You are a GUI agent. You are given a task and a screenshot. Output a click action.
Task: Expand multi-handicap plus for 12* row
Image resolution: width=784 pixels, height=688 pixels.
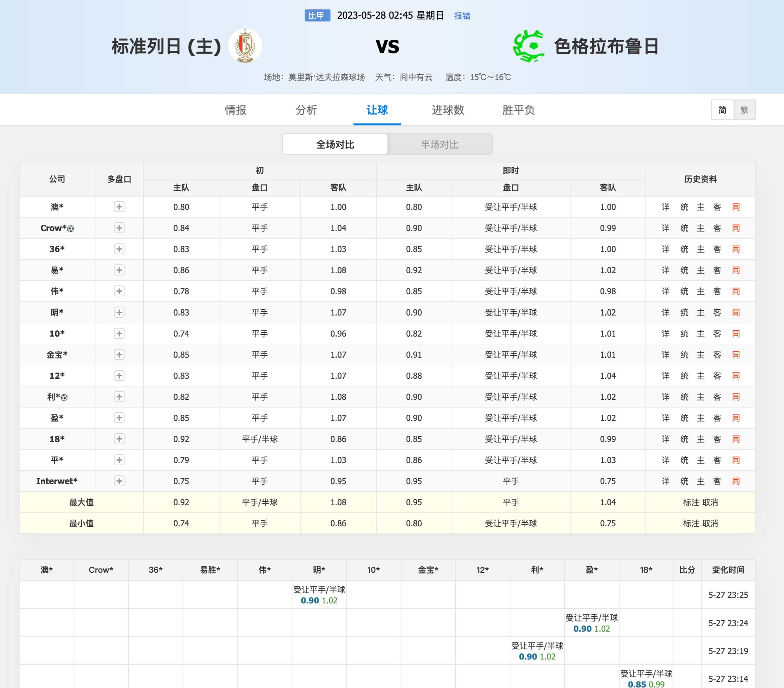(x=119, y=376)
